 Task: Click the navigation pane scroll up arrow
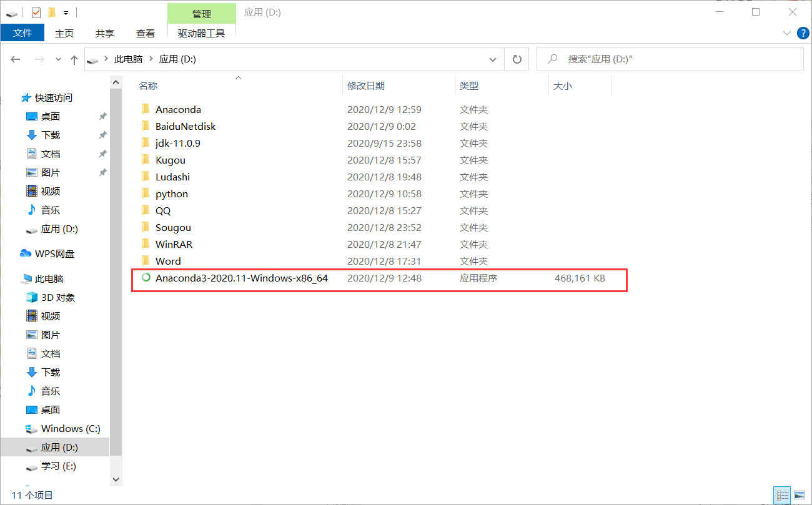click(116, 82)
